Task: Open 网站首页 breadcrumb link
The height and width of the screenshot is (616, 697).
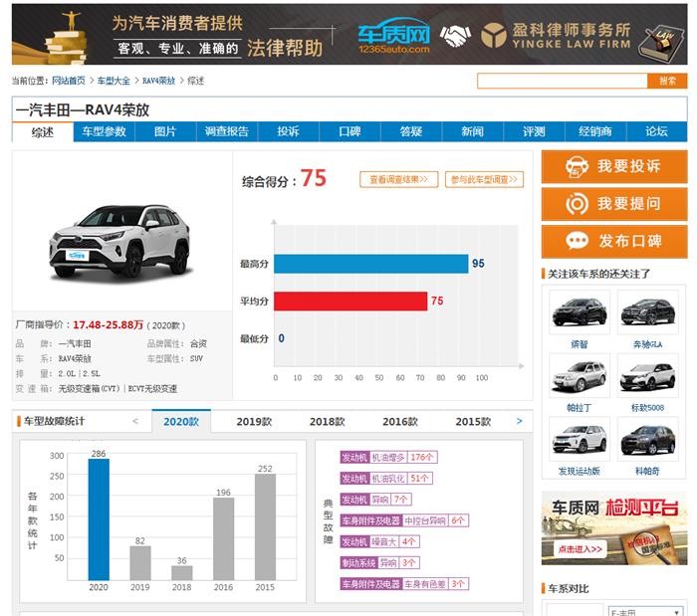Action: point(69,81)
